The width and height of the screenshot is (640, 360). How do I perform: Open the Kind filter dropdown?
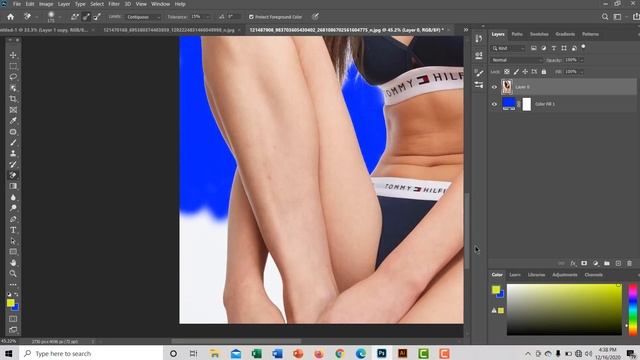(508, 48)
